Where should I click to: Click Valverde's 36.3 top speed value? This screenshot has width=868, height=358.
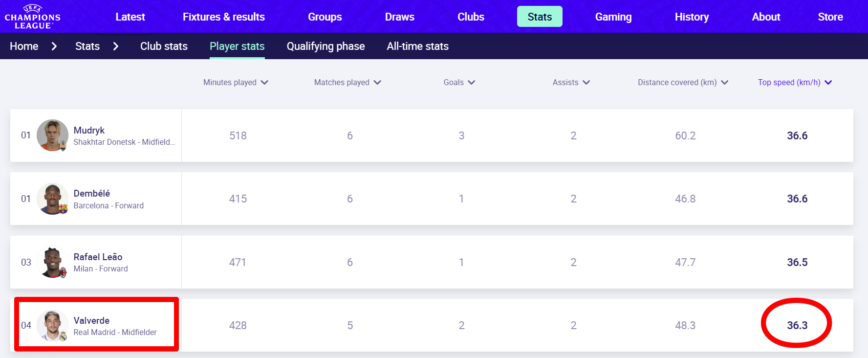[797, 325]
